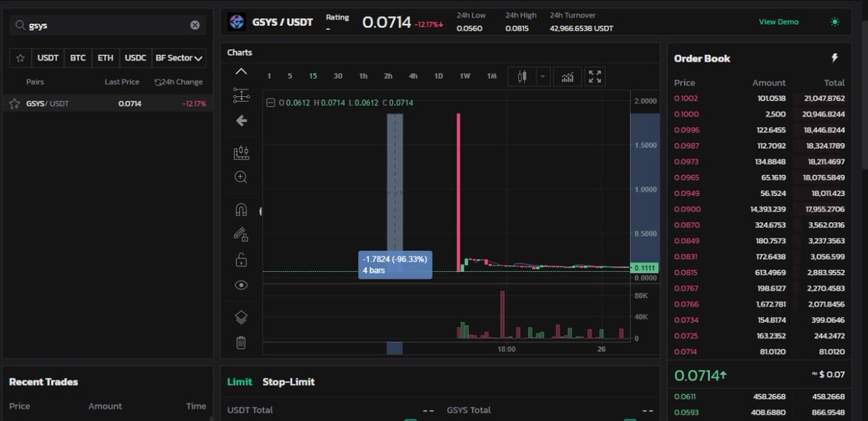This screenshot has width=868, height=421.
Task: Select the 0.1002 ask price
Action: tap(686, 98)
